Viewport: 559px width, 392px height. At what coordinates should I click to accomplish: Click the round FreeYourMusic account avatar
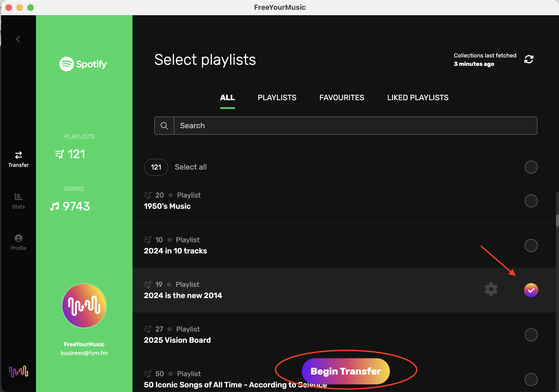tap(84, 305)
